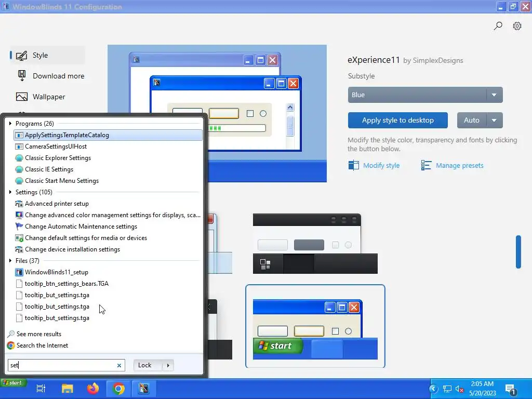Click the Wallpaper picture icon

pos(22,97)
